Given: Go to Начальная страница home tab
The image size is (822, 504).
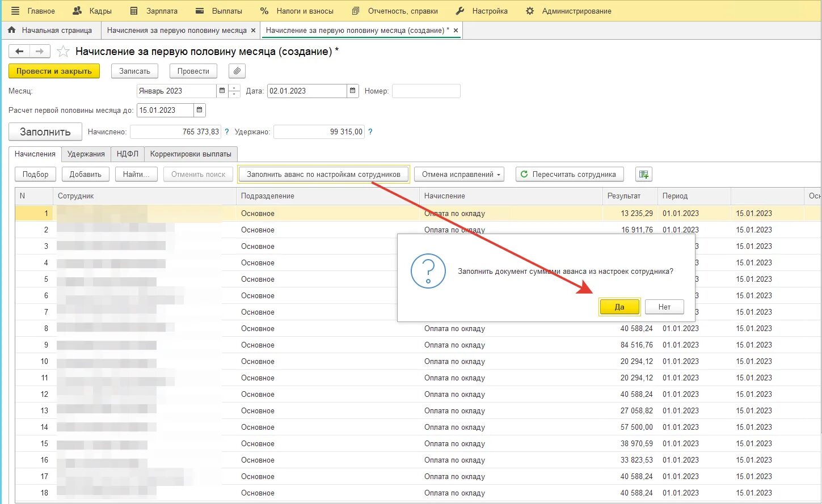Looking at the screenshot, I should [50, 30].
